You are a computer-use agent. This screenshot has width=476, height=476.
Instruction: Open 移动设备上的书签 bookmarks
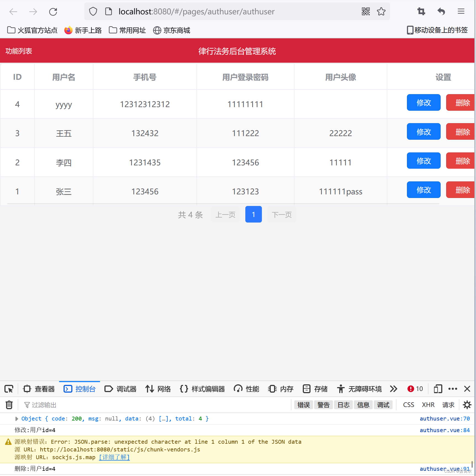click(x=437, y=30)
